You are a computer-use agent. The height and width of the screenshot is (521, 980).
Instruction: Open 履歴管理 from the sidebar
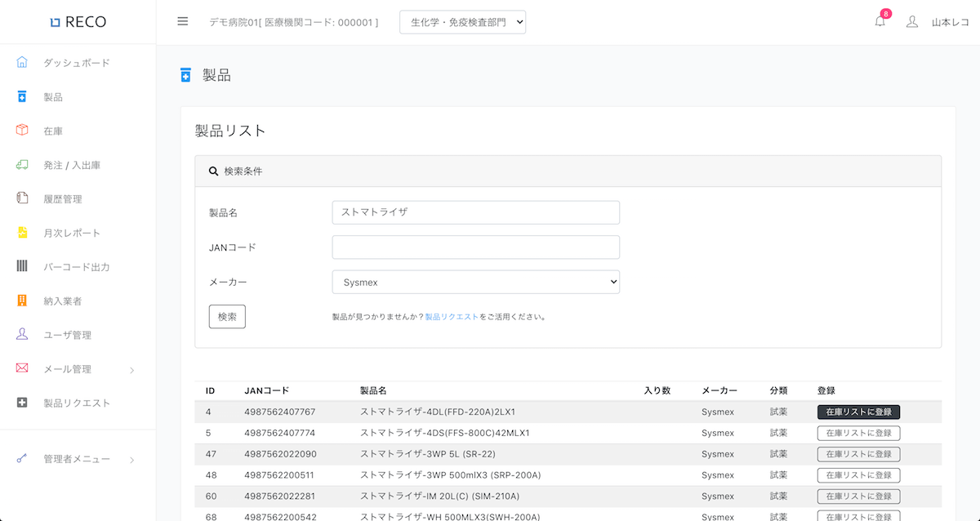[x=63, y=199]
